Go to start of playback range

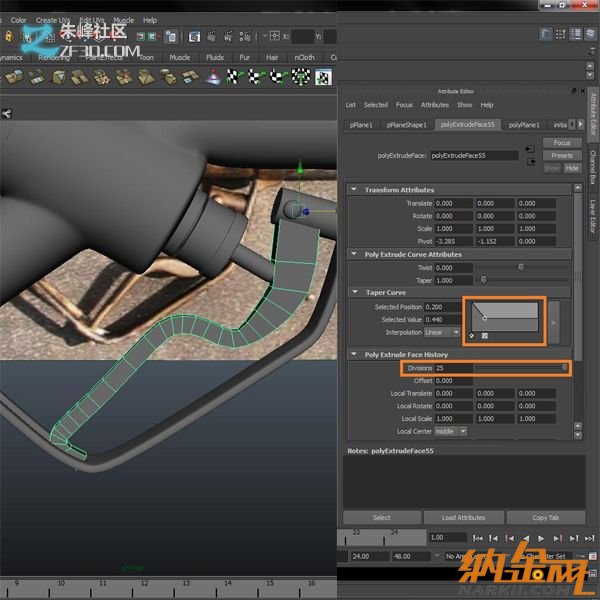479,538
